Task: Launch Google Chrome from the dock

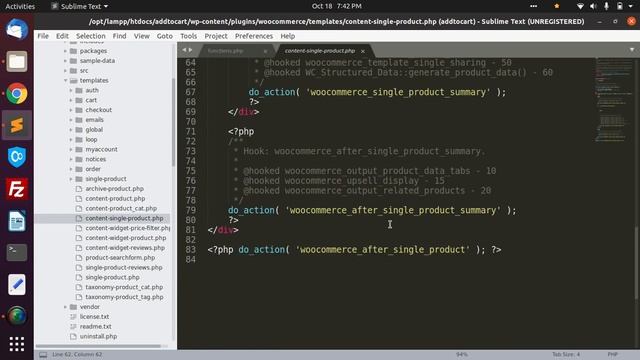Action: click(17, 93)
